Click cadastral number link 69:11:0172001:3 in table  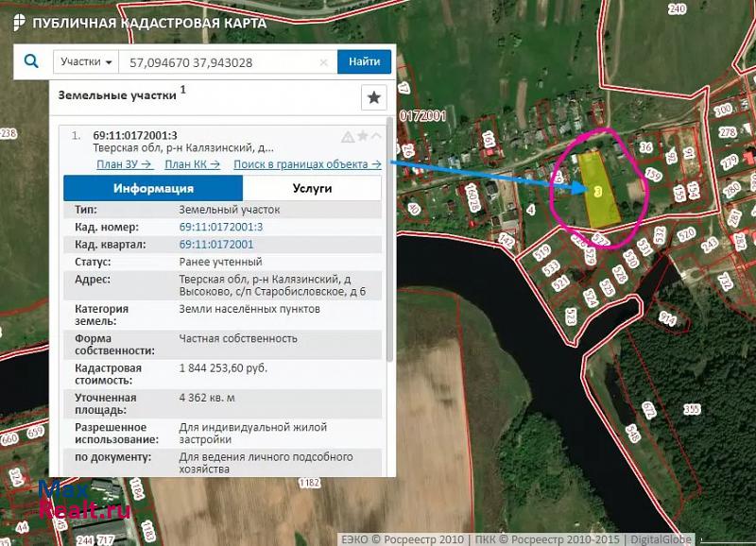point(221,228)
